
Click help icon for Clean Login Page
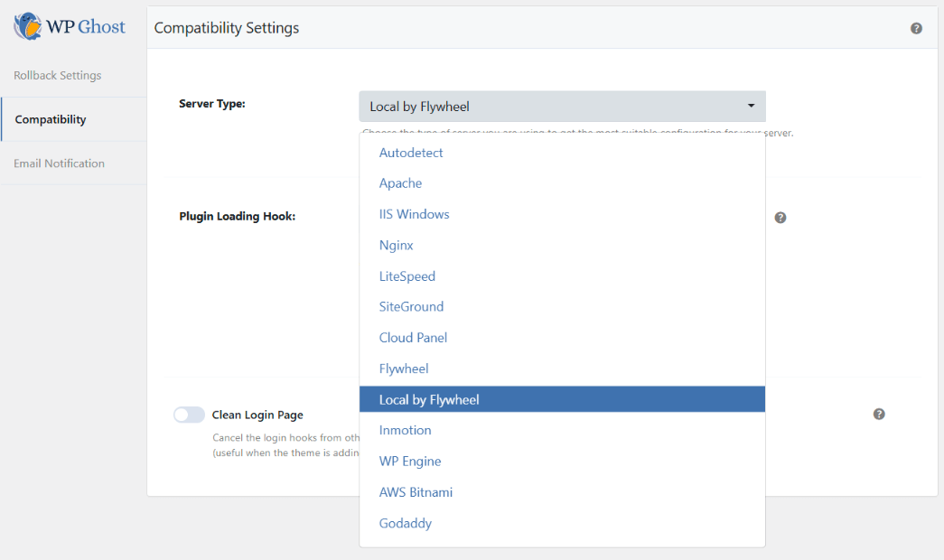pos(879,414)
